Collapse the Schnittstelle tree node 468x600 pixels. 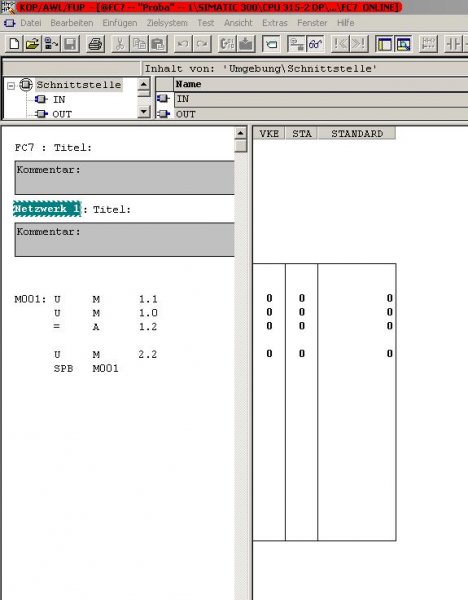point(11,85)
